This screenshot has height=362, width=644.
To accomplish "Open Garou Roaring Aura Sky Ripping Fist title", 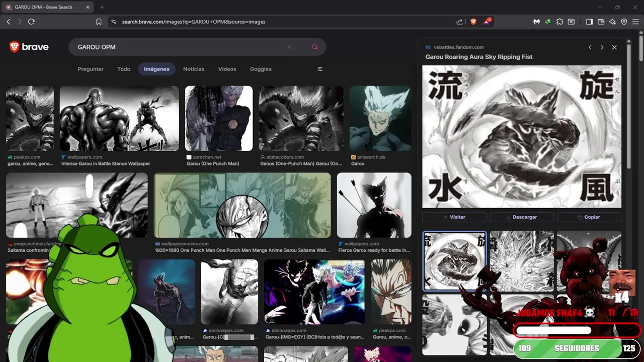I will coord(479,57).
